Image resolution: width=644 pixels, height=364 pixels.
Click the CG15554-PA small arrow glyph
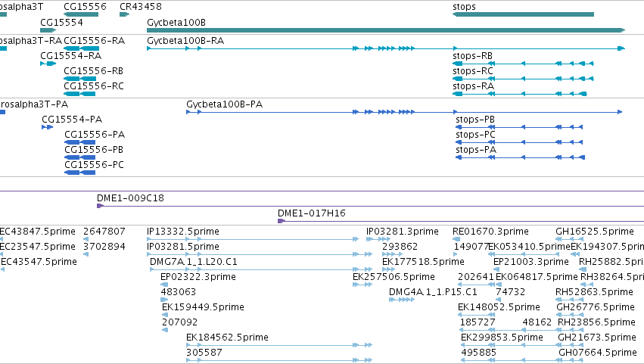pos(47,127)
